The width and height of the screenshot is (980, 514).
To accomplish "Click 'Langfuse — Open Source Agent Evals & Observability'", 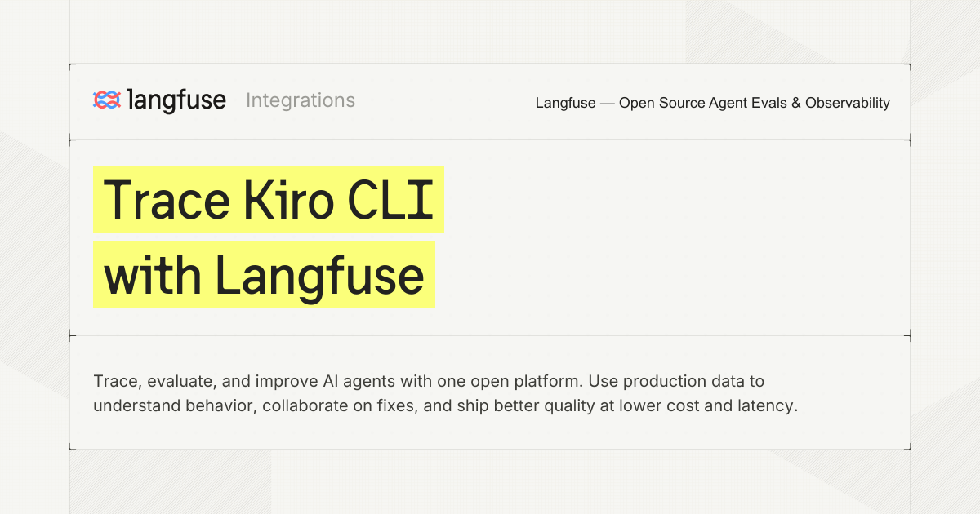I will tap(713, 103).
